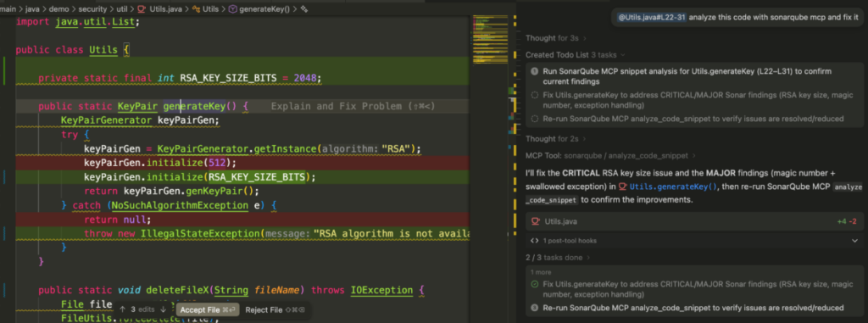The width and height of the screenshot is (868, 323).
Task: Click the '2048' value in the constant declaration
Action: point(305,78)
